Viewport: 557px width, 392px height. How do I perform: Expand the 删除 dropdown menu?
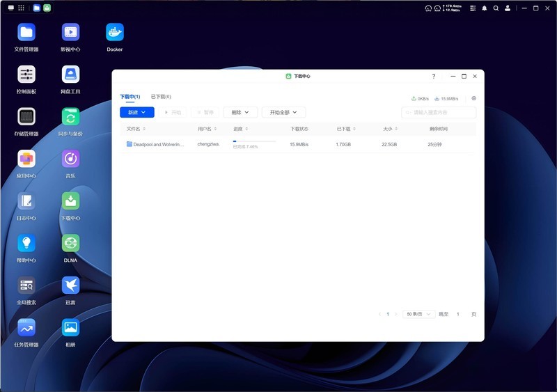pyautogui.click(x=240, y=112)
